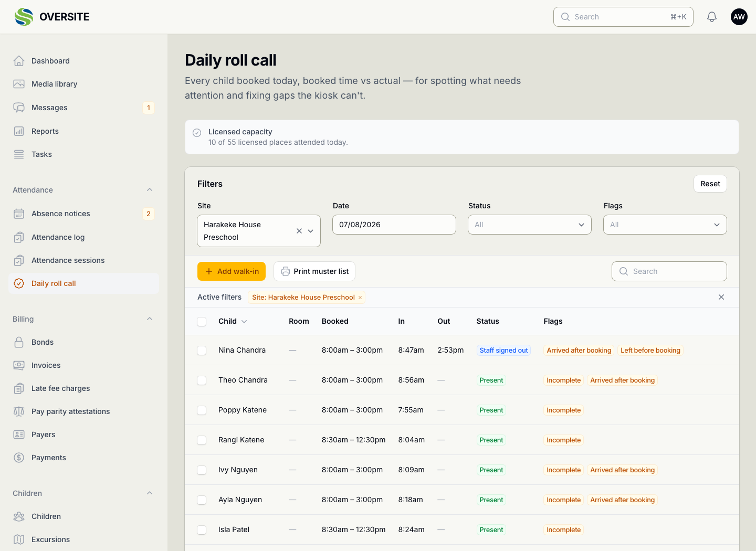Focus the top global Search box
This screenshot has height=551, width=756.
(623, 17)
